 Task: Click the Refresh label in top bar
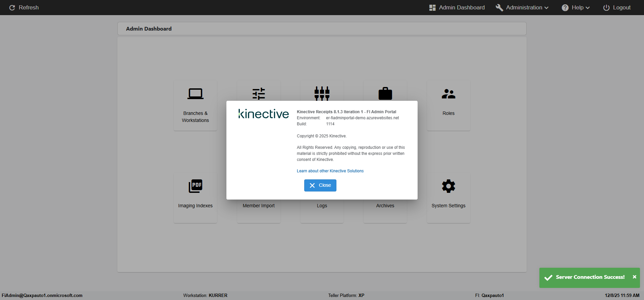point(29,8)
